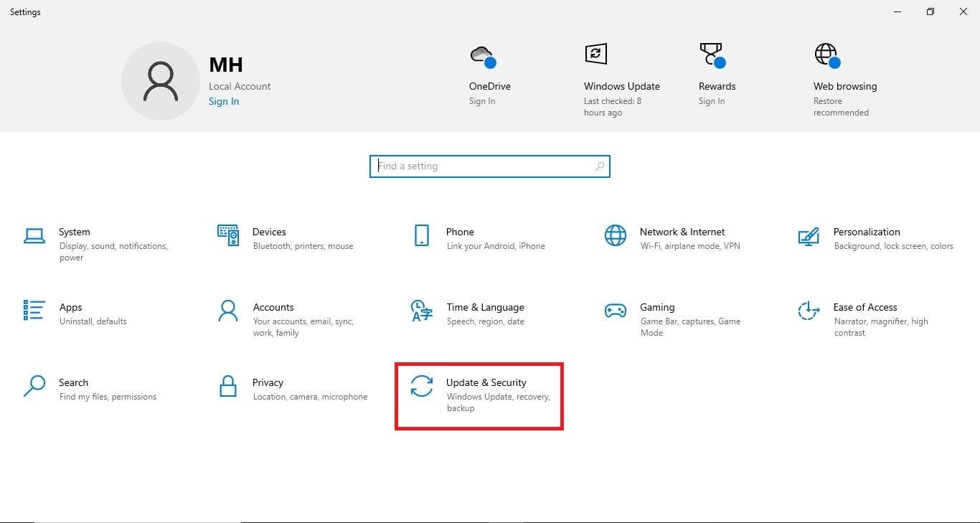980x523 pixels.
Task: Click the Ease of Access icon
Action: coord(809,311)
